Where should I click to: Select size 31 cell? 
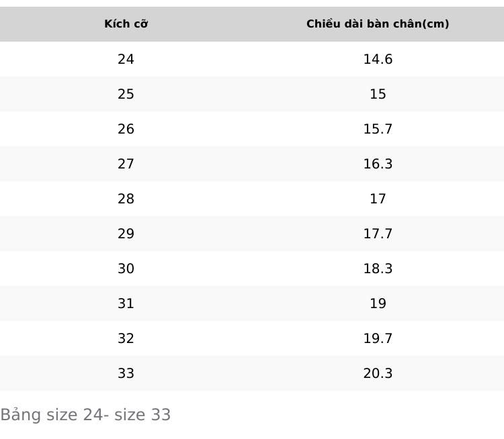tap(126, 303)
